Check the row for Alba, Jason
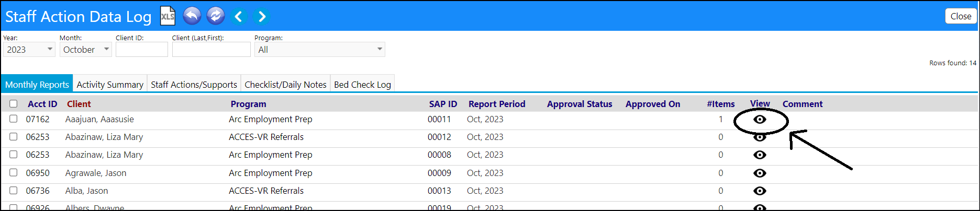 pos(14,191)
